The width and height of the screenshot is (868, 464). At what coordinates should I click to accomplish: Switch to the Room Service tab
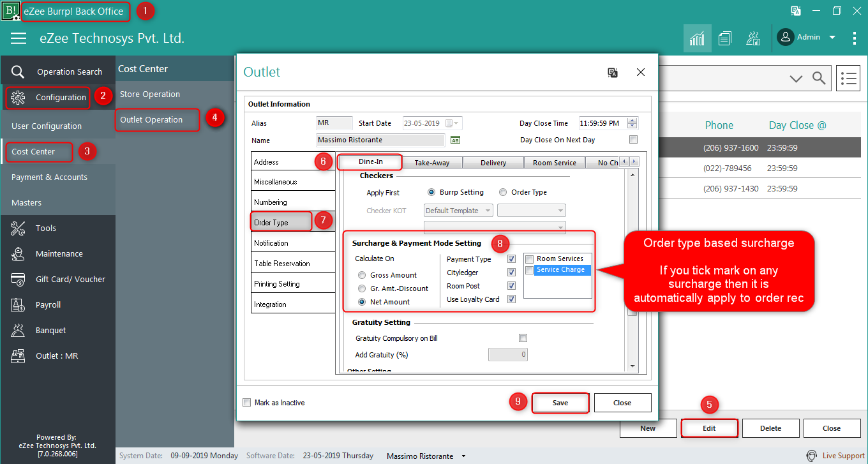pos(555,163)
